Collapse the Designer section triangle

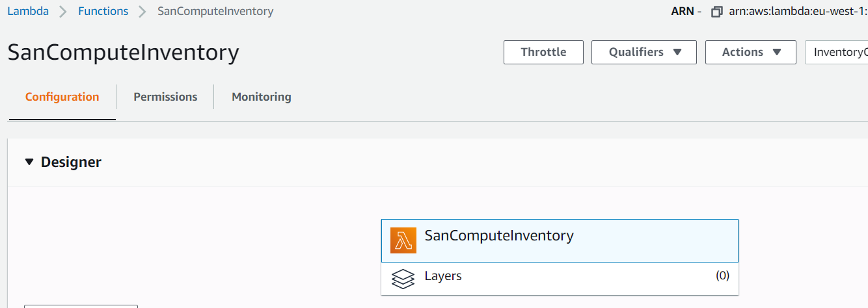point(29,162)
